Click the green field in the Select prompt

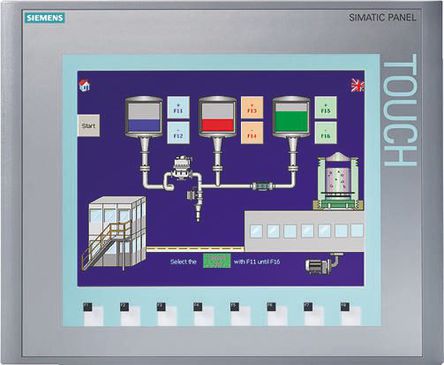[x=217, y=261]
